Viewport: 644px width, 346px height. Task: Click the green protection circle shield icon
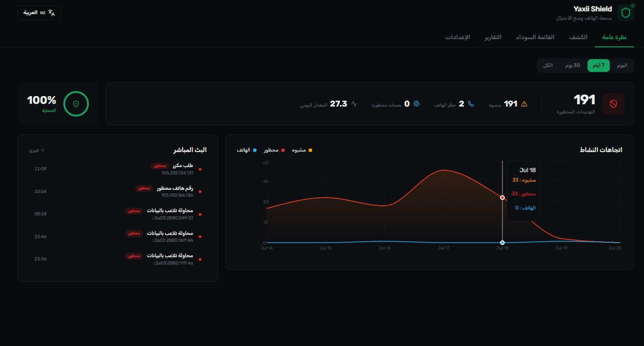click(x=76, y=104)
